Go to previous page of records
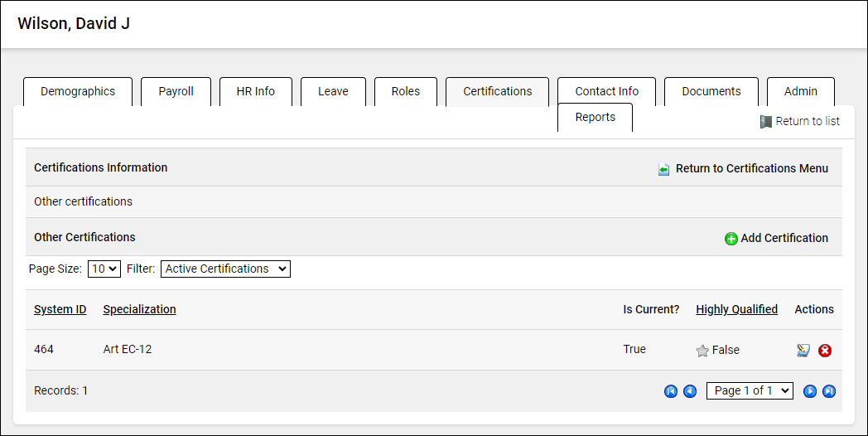Viewport: 868px width, 436px height. 690,391
